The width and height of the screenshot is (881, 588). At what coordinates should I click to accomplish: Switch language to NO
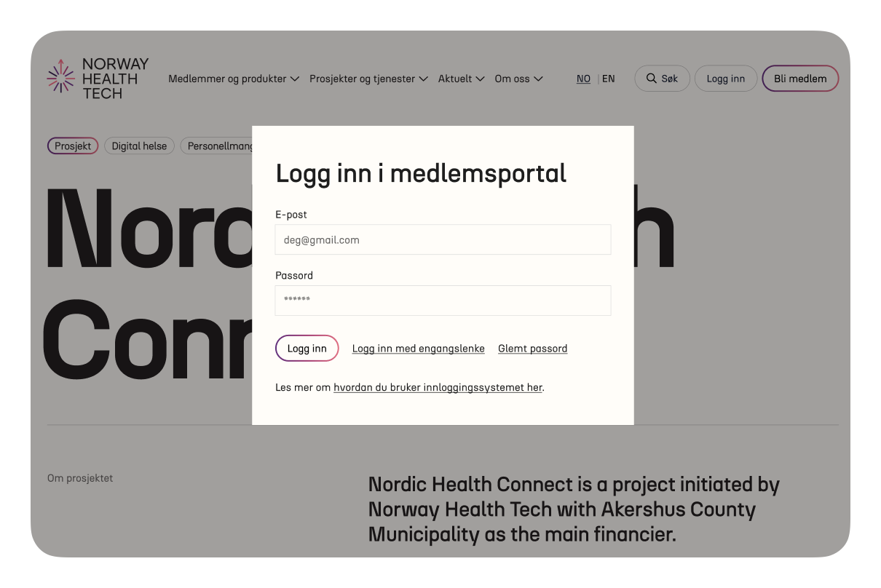[x=583, y=79]
